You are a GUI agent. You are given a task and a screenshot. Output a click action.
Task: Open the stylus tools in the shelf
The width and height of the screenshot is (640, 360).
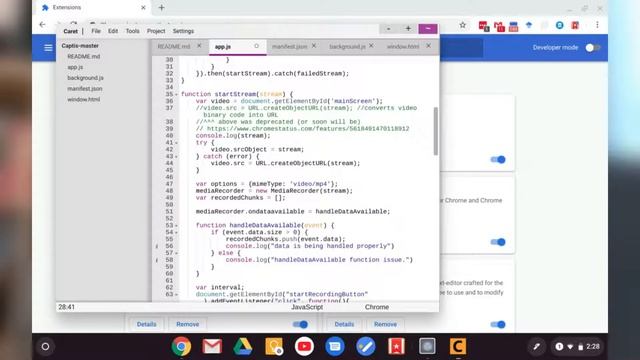536,347
